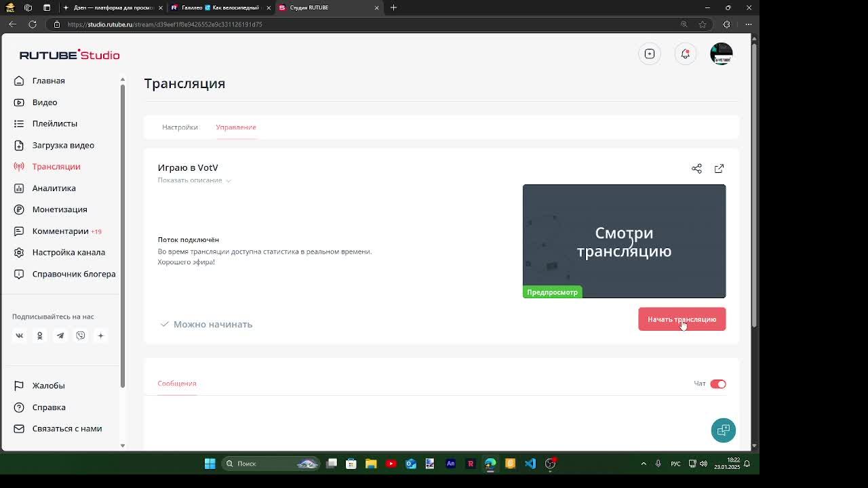Open Аналитика in sidebar
868x488 pixels.
point(45,188)
